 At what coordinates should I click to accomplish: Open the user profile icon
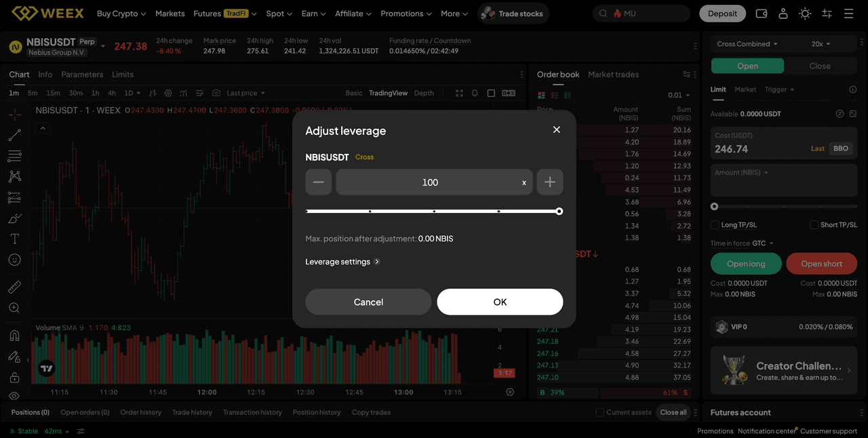(783, 14)
